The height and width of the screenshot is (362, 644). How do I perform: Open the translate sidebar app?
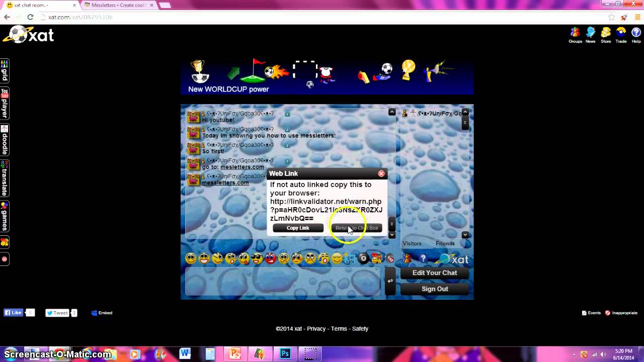tap(5, 178)
